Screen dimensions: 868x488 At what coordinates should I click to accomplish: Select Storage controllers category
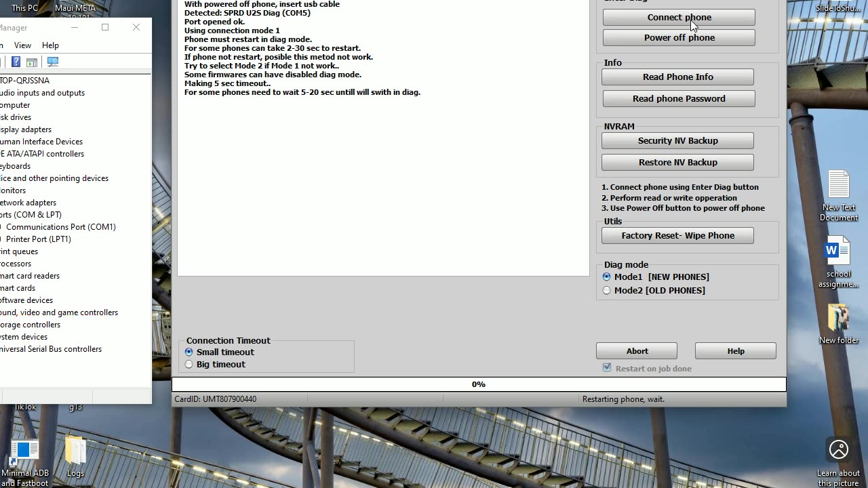pyautogui.click(x=30, y=325)
